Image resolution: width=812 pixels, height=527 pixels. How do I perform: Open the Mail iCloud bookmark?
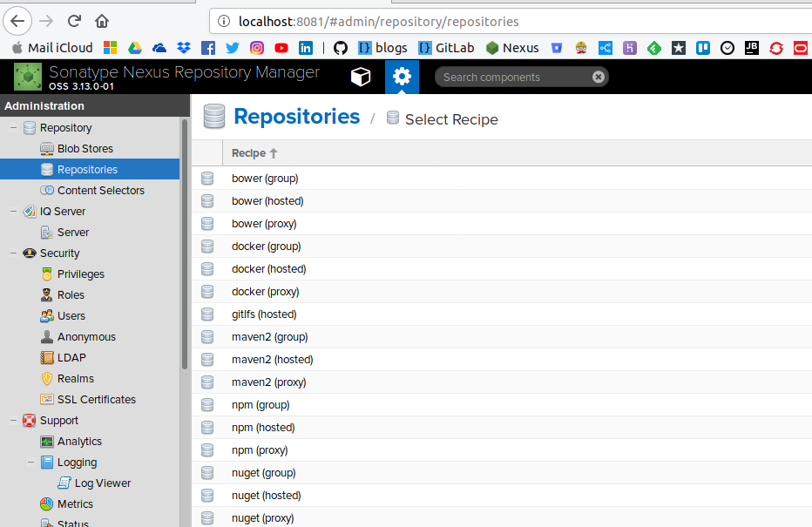(x=52, y=48)
